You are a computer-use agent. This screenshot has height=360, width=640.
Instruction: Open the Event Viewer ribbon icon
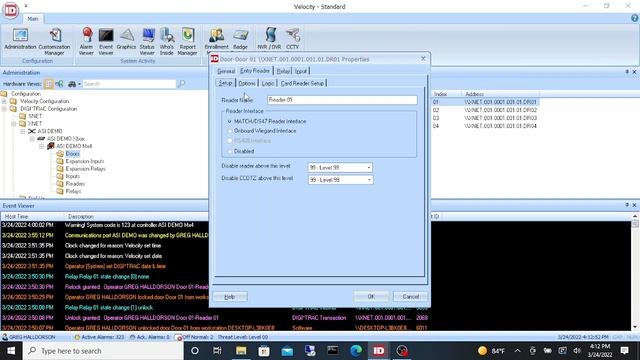pos(106,42)
